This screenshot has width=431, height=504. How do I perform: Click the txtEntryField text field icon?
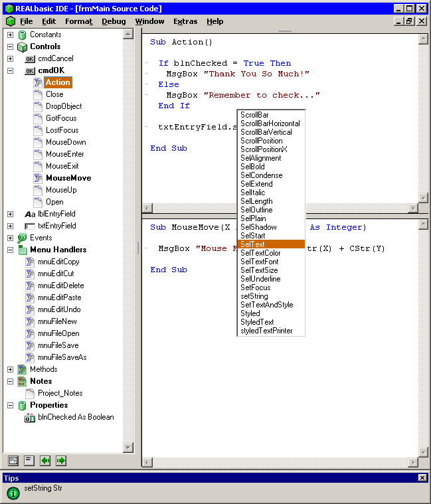30,226
